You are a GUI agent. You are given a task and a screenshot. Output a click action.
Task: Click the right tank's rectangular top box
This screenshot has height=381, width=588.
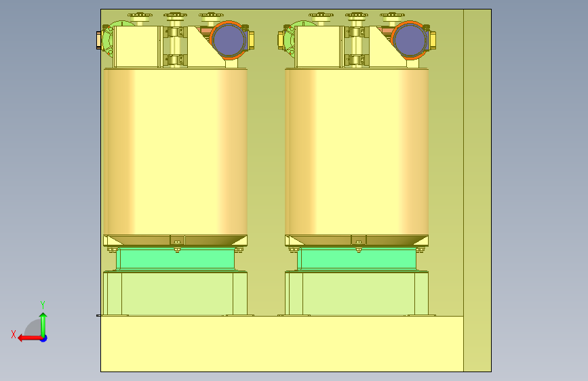coord(319,47)
